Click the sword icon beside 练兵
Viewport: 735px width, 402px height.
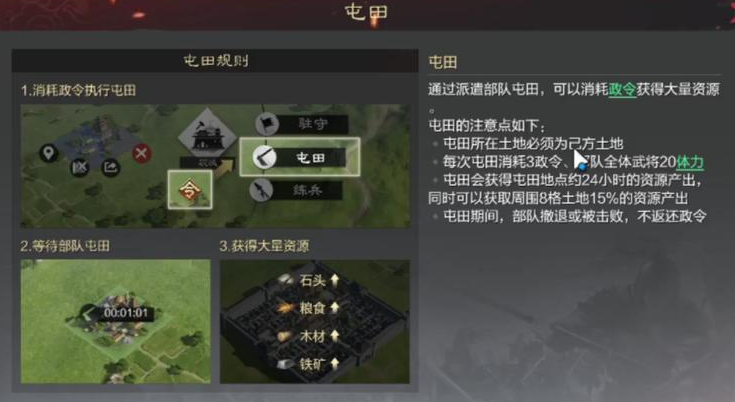261,190
